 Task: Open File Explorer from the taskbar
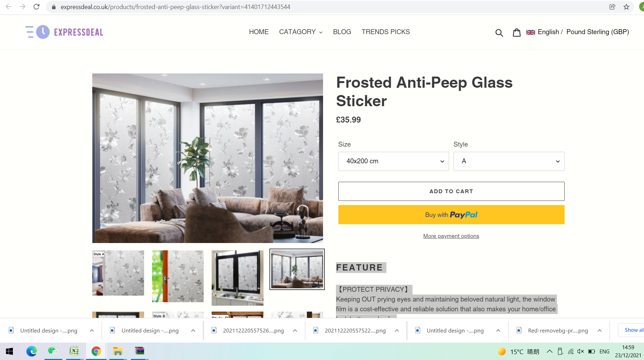click(x=118, y=351)
